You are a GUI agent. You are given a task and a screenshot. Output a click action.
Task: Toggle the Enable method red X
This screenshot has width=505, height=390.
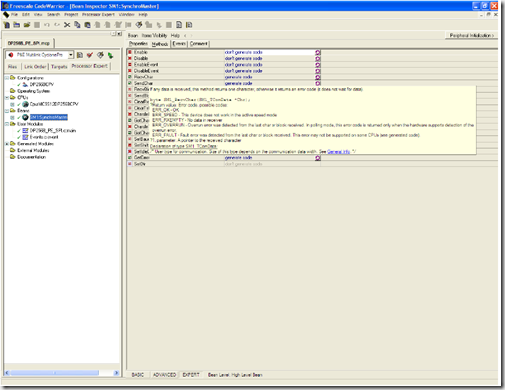click(x=130, y=52)
